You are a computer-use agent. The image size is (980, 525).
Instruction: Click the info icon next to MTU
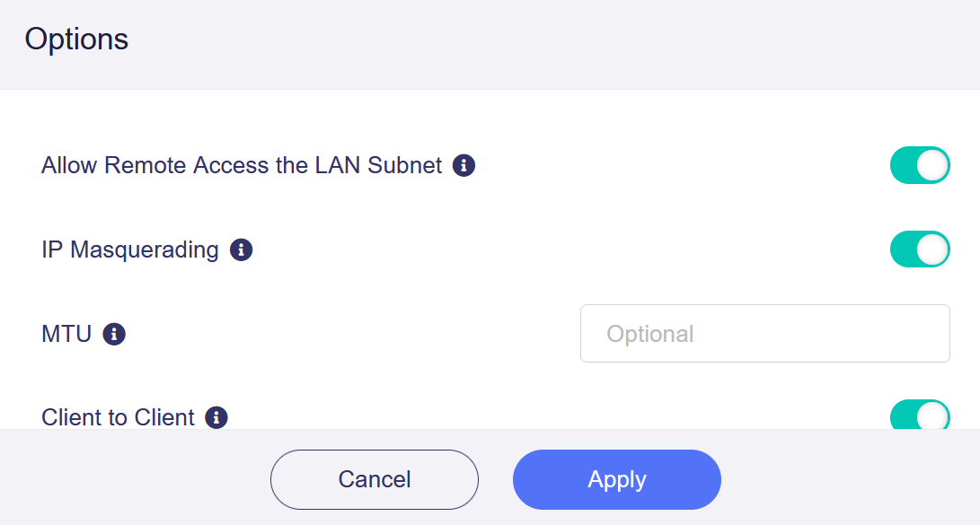(x=114, y=334)
